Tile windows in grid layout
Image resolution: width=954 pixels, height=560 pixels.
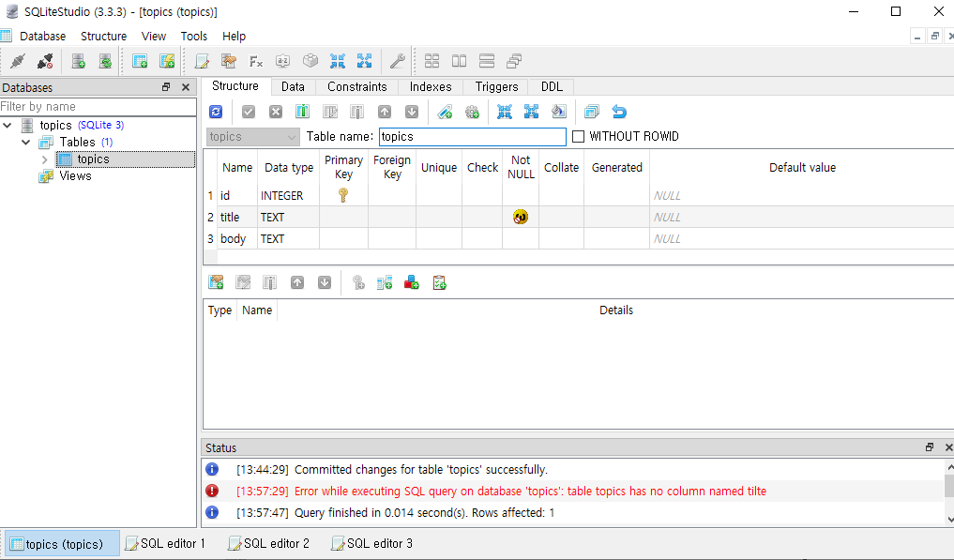432,61
